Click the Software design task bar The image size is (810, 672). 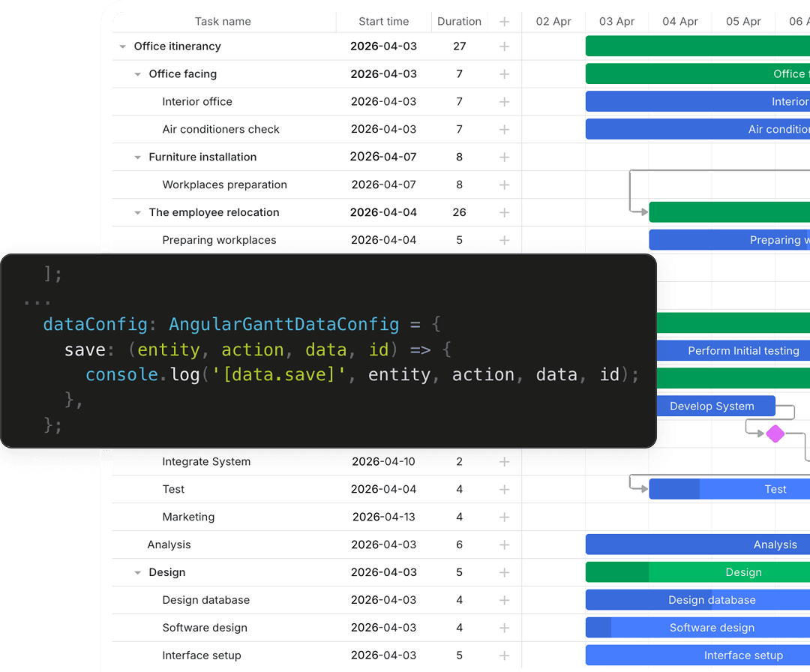point(697,628)
